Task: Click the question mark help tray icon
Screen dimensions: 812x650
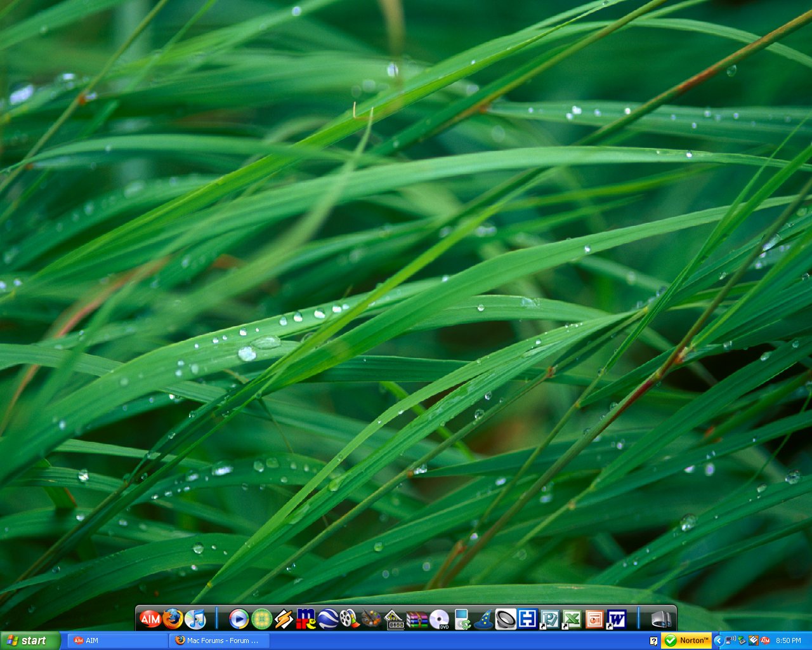Action: [x=653, y=641]
